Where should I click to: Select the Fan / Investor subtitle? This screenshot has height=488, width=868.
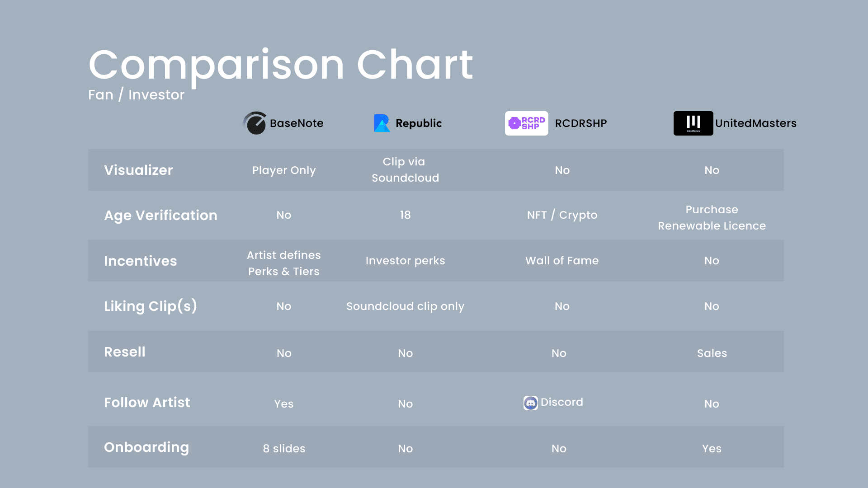point(137,95)
